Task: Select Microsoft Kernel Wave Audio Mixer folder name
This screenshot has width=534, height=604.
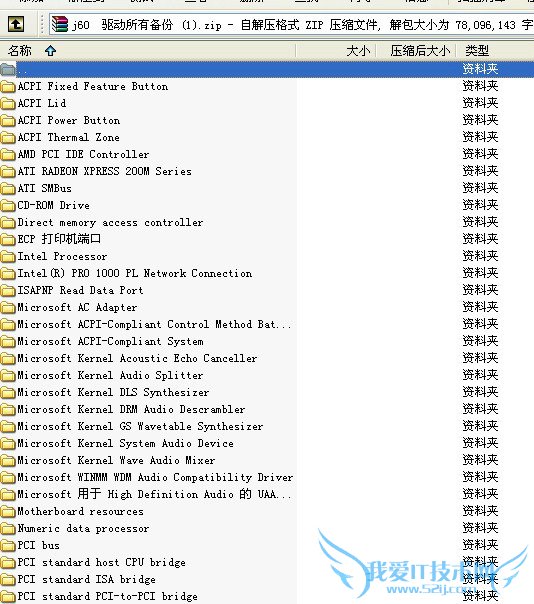Action: pos(116,460)
